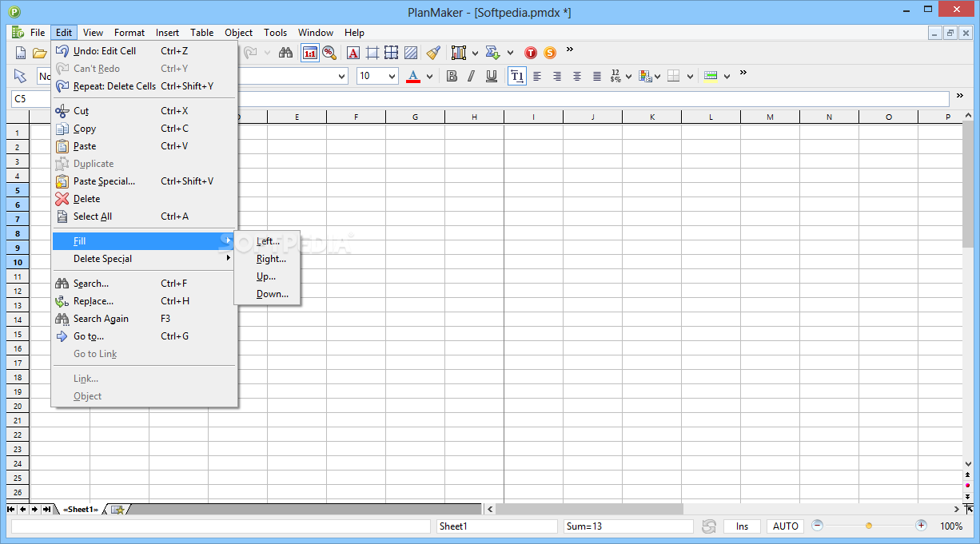980x544 pixels.
Task: Click the insert chart icon
Action: point(459,53)
